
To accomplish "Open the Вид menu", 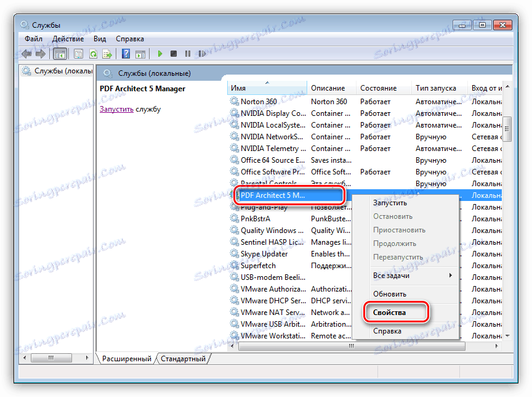I will click(x=100, y=39).
